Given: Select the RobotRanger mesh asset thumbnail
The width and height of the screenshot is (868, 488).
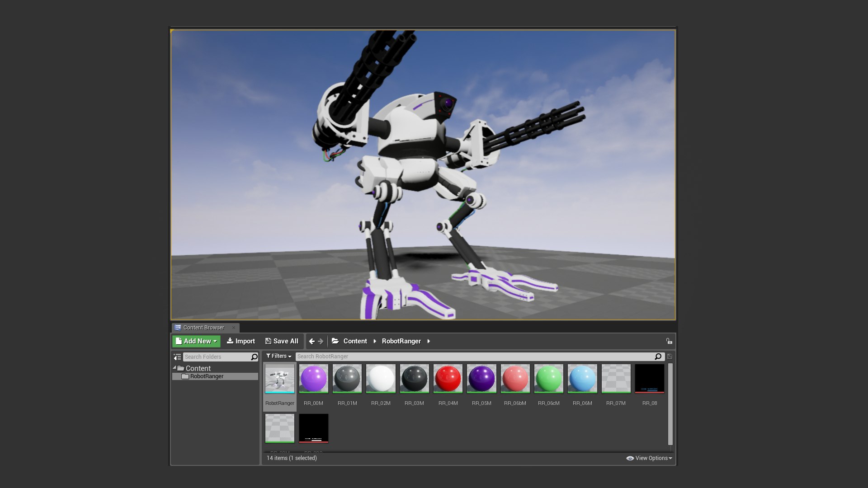Looking at the screenshot, I should tap(280, 379).
